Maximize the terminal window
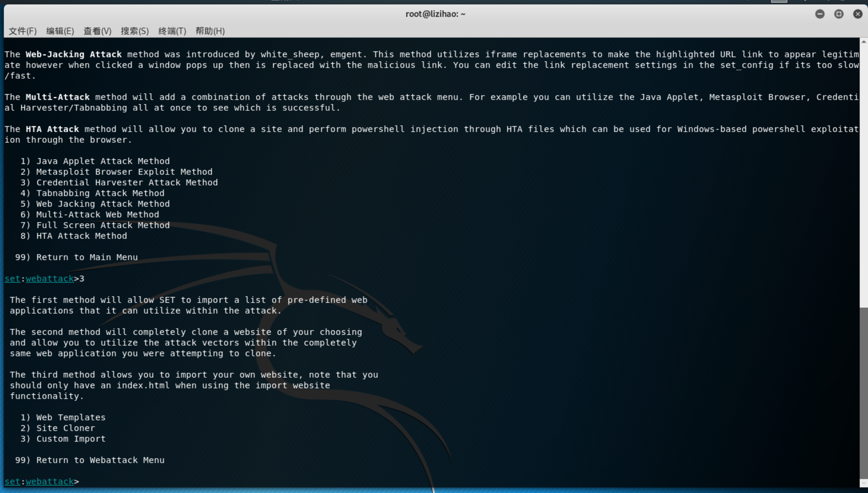 point(839,14)
